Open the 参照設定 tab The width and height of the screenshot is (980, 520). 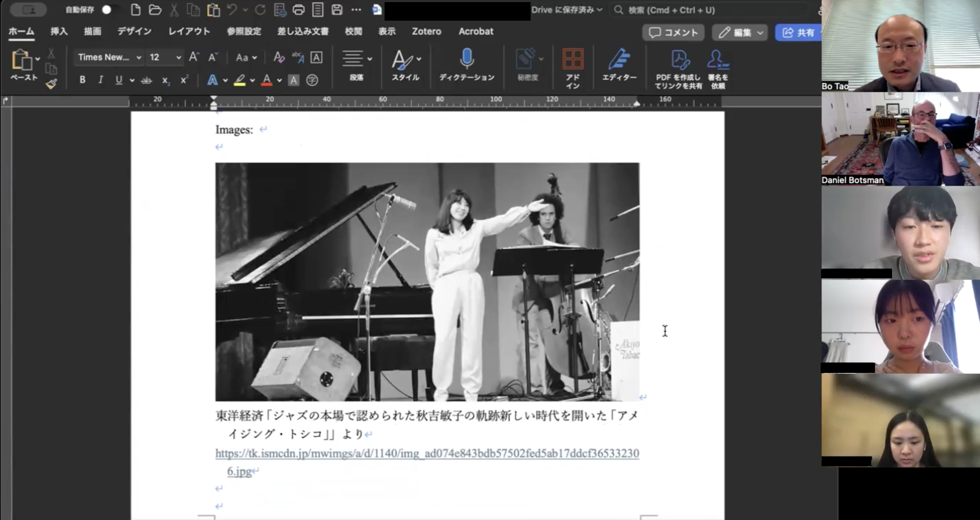(x=244, y=32)
